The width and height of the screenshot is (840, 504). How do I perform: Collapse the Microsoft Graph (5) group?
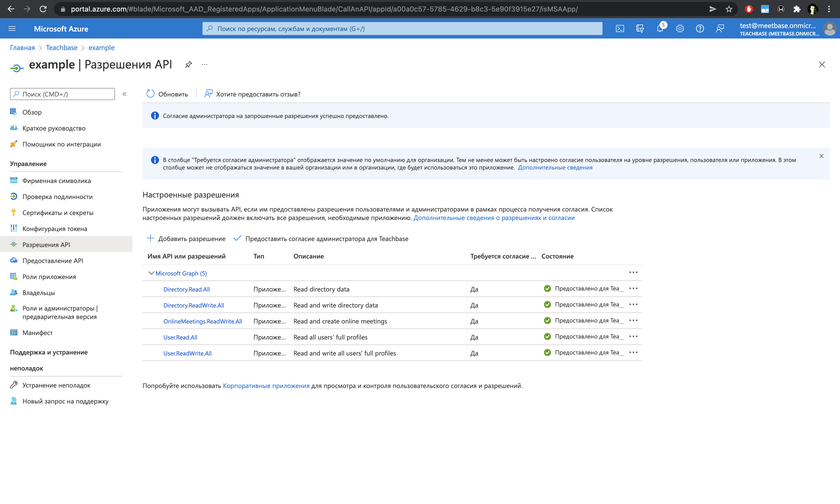[x=151, y=273]
